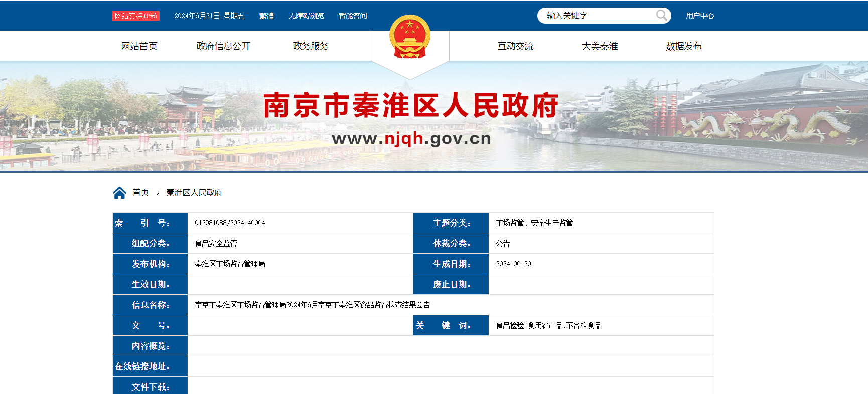Open 政务服务 navigation item

[x=311, y=46]
